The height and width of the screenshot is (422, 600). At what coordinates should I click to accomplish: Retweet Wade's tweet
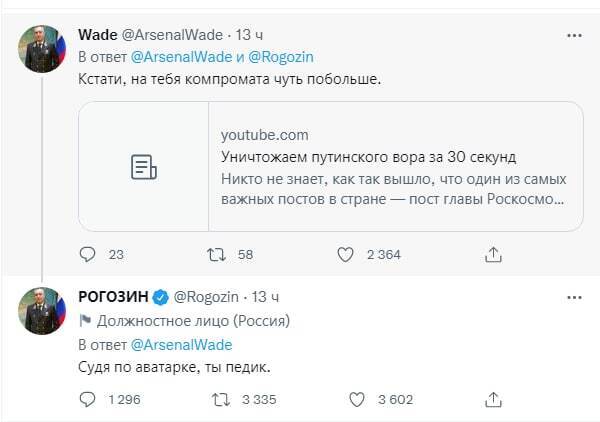click(215, 254)
